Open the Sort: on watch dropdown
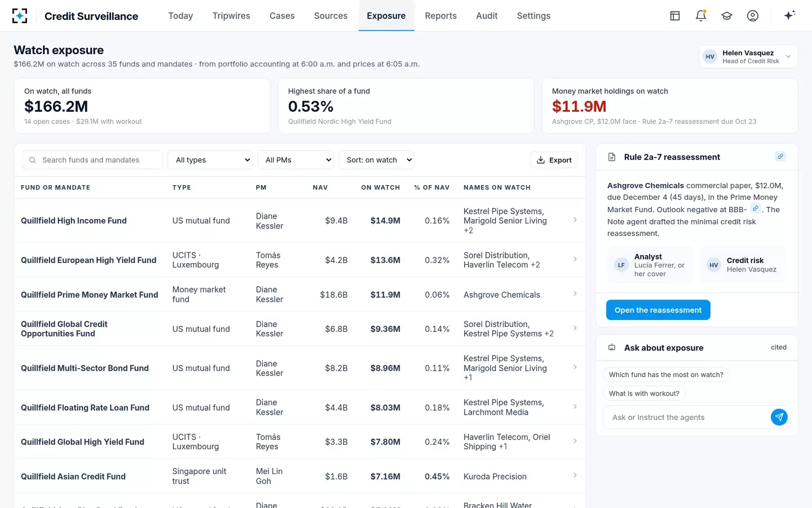This screenshot has width=812, height=508. coord(376,160)
